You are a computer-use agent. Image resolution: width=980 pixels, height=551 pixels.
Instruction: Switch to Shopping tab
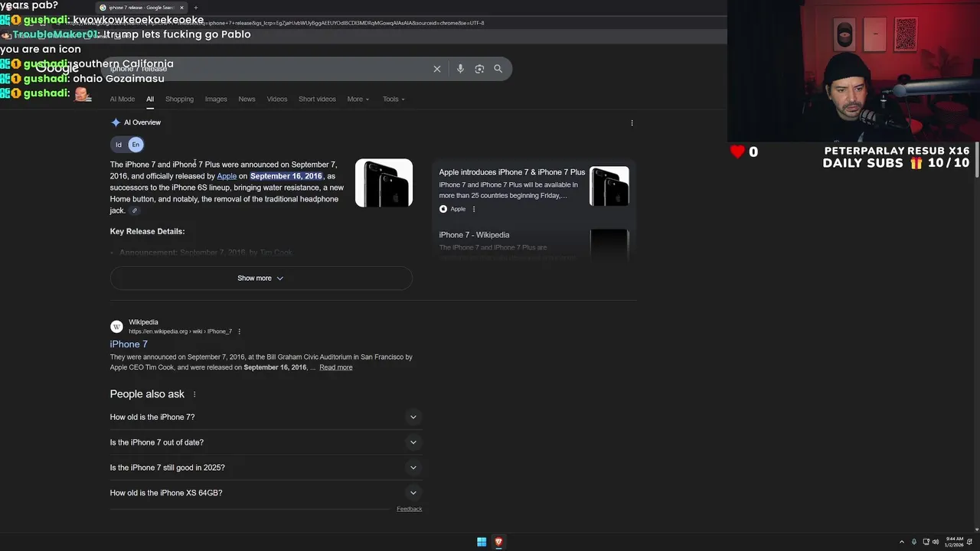click(x=179, y=99)
